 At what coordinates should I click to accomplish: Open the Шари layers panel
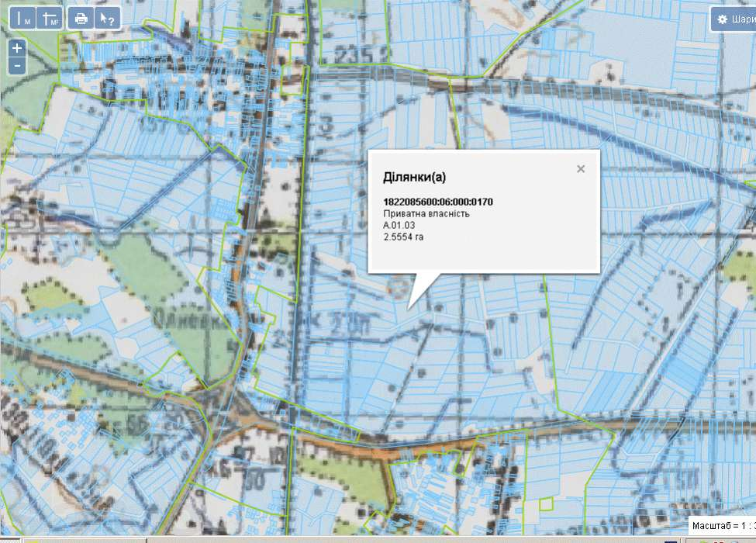pyautogui.click(x=734, y=19)
